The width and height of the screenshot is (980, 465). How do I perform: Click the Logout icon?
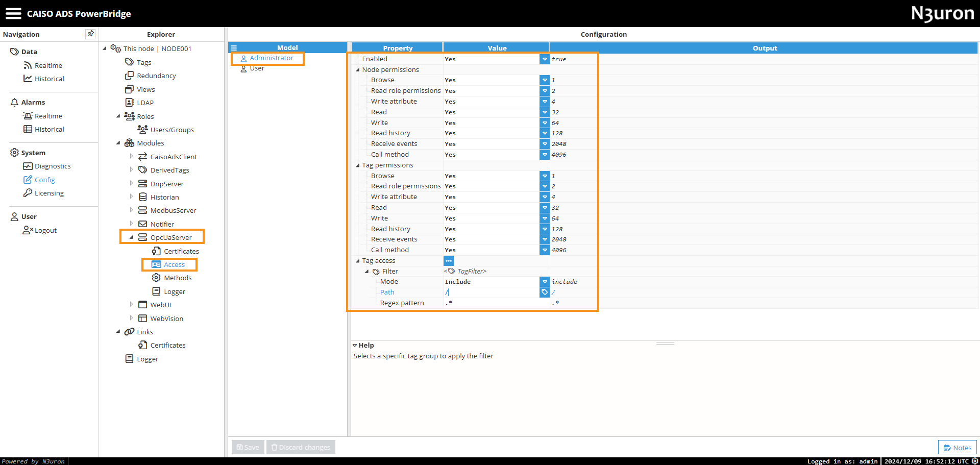pos(28,230)
